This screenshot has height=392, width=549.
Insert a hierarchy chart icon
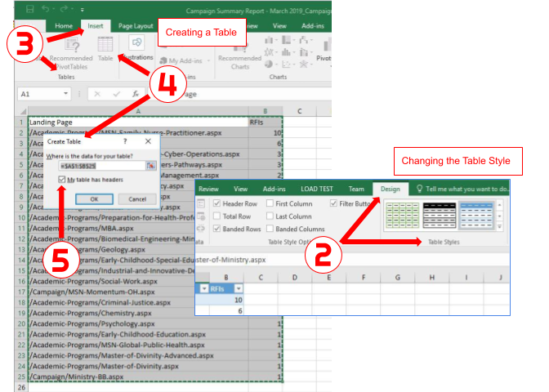point(287,40)
